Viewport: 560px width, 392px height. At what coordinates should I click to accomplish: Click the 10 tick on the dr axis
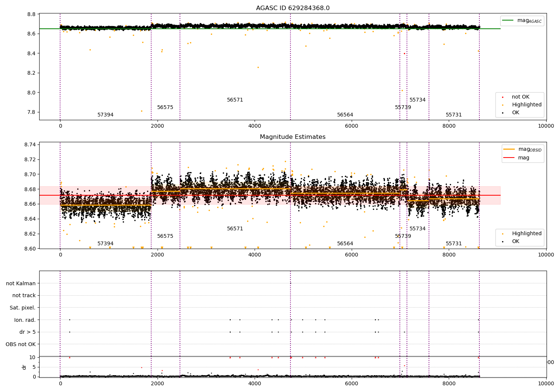32,357
